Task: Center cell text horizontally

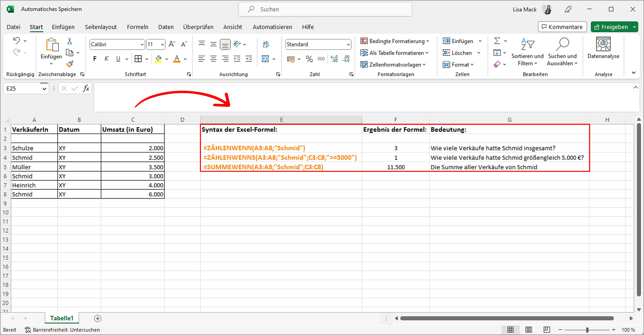Action: (x=213, y=59)
